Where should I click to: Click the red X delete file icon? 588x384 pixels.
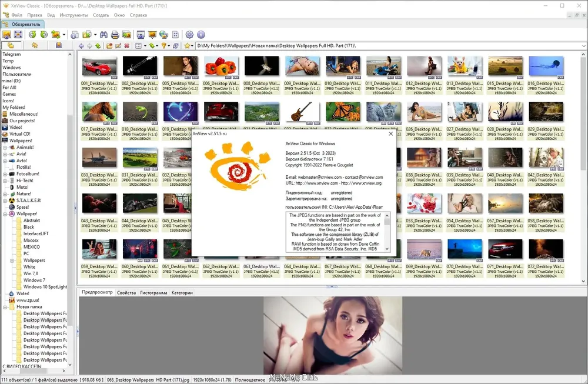127,46
